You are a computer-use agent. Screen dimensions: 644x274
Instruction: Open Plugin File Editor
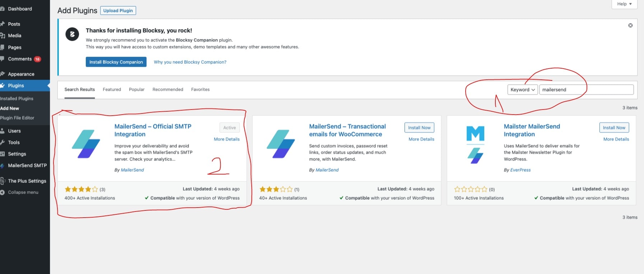pyautogui.click(x=17, y=118)
